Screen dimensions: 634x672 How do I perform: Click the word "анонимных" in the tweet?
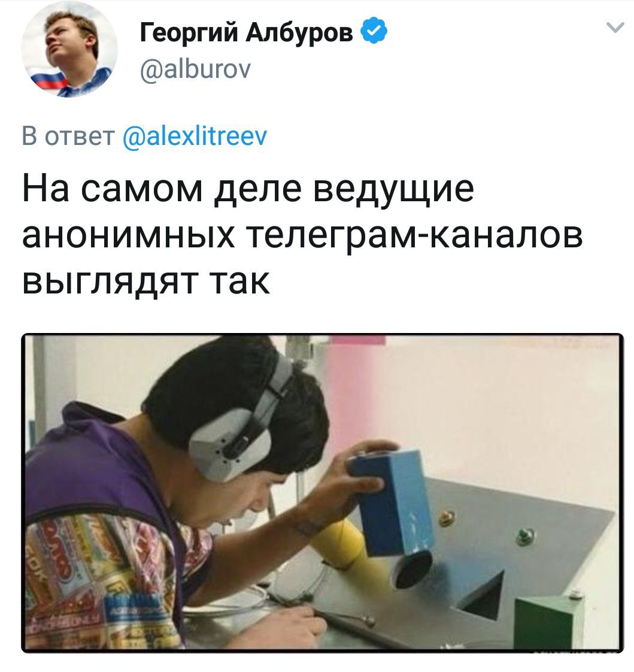tap(129, 236)
